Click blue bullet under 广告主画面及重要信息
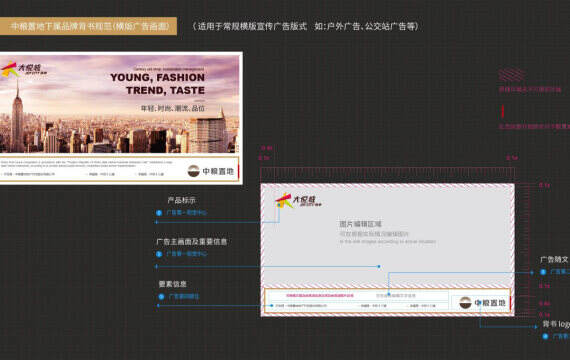Screen dimensions: 570x360 [x=159, y=254]
